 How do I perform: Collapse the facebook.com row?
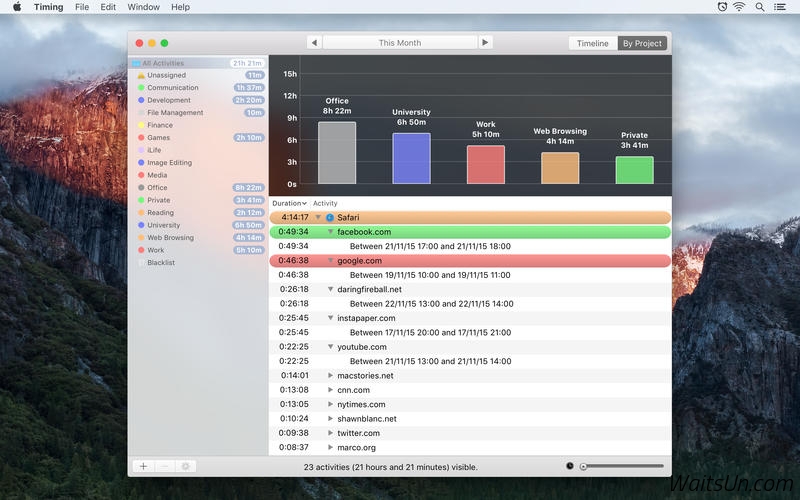330,232
